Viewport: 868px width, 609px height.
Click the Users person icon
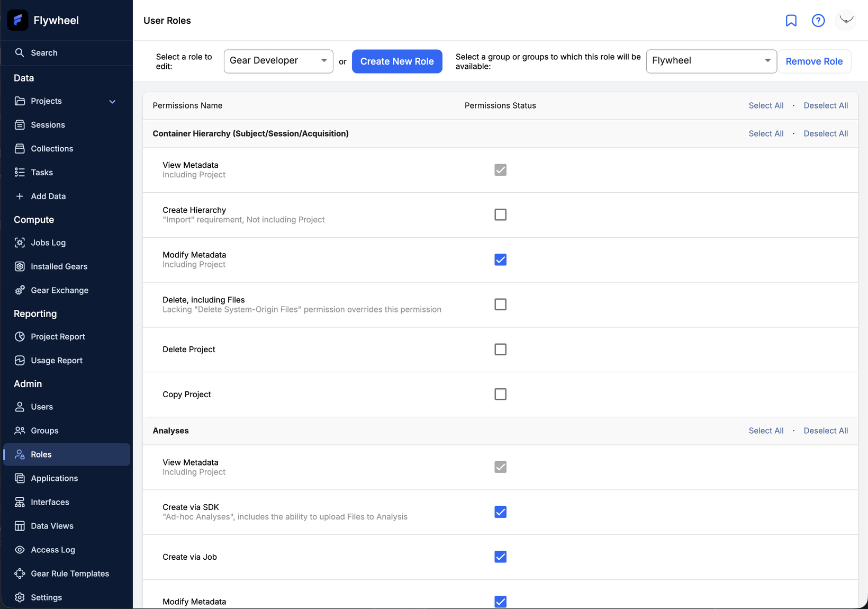point(20,407)
